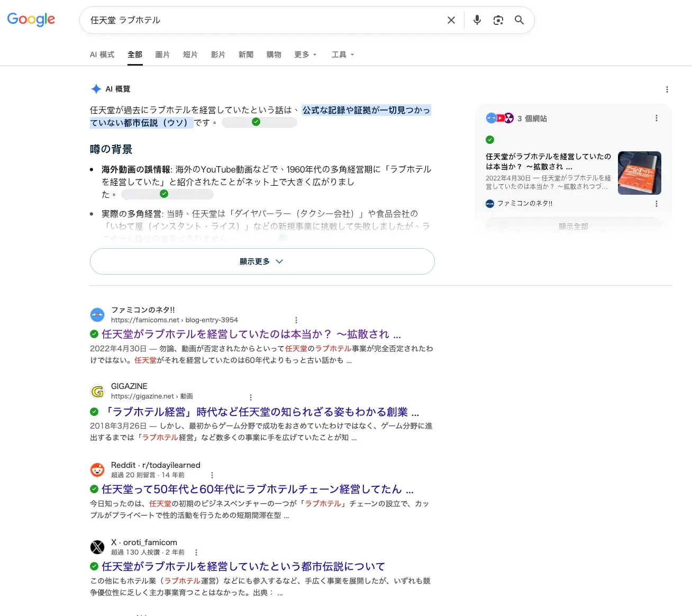Open more options for gigazine.net result
Image resolution: width=692 pixels, height=616 pixels.
[x=251, y=397]
